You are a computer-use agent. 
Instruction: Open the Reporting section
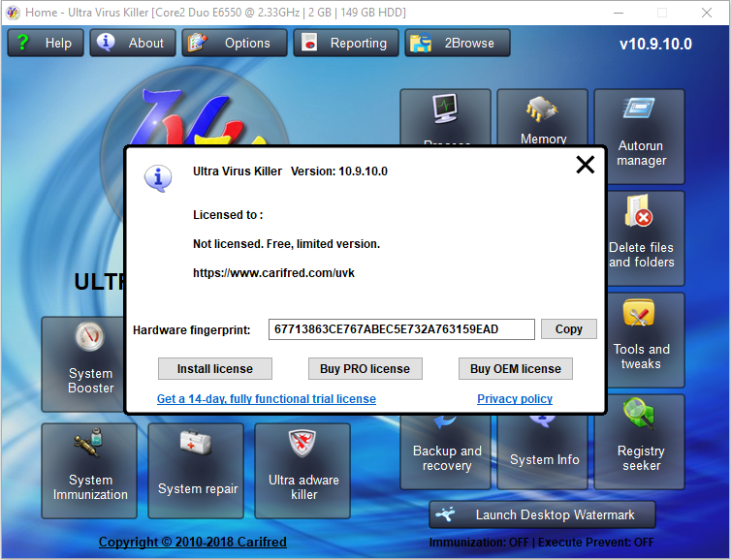point(346,43)
